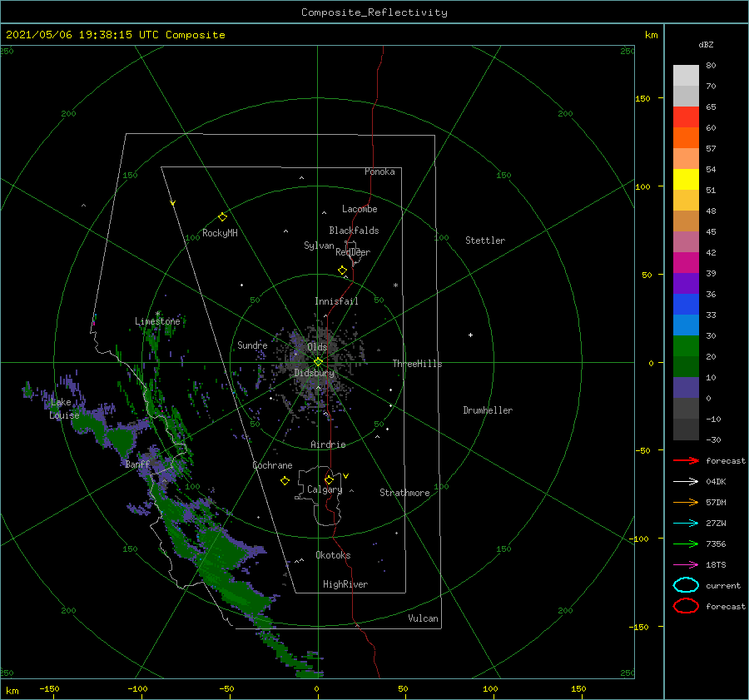Select the Olds label
This screenshot has width=749, height=700.
317,347
